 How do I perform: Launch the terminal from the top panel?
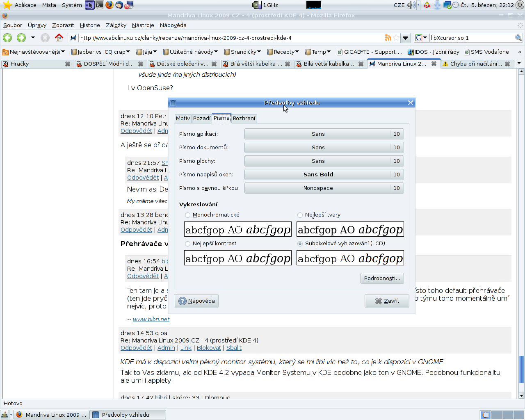click(100, 5)
